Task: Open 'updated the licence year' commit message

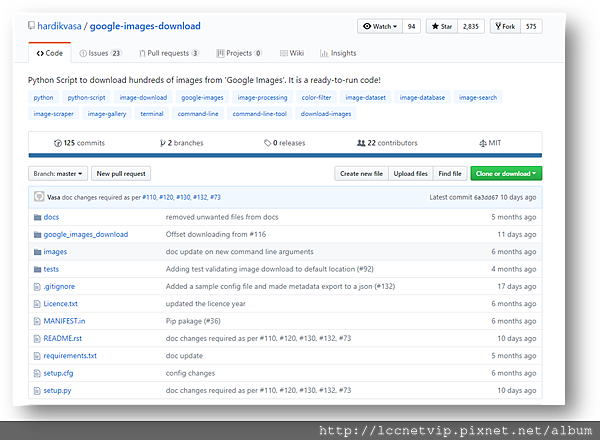Action: click(x=205, y=304)
